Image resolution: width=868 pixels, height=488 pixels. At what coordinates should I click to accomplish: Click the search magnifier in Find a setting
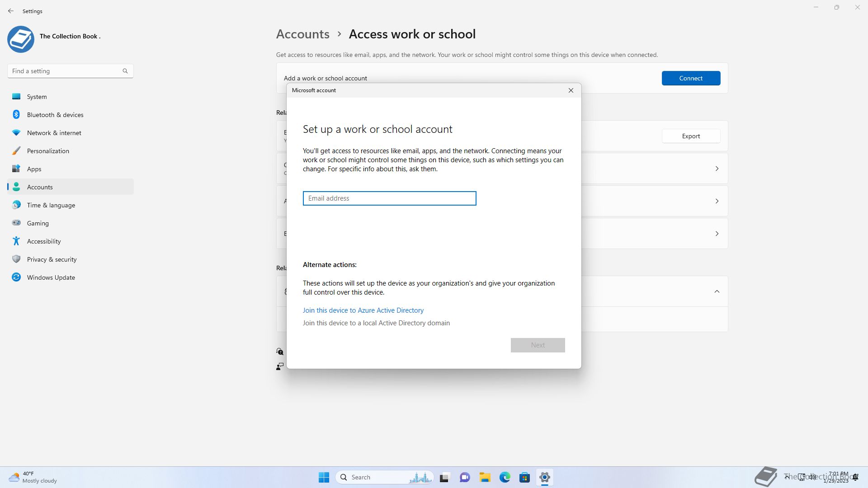(x=125, y=71)
